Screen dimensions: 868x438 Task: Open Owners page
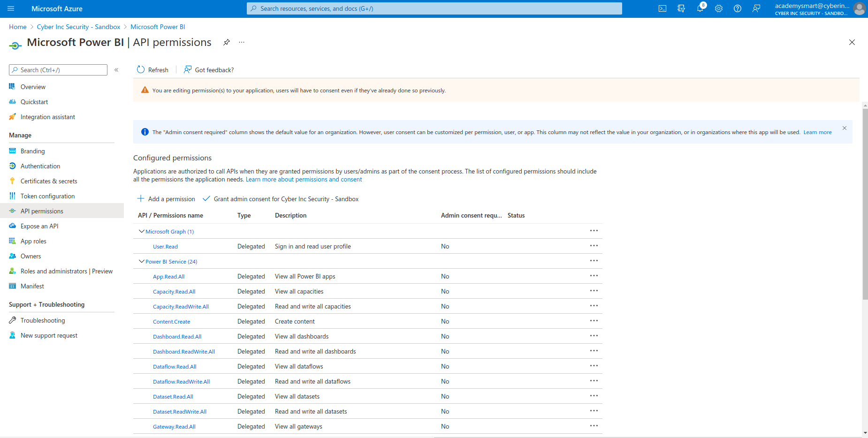coord(30,256)
